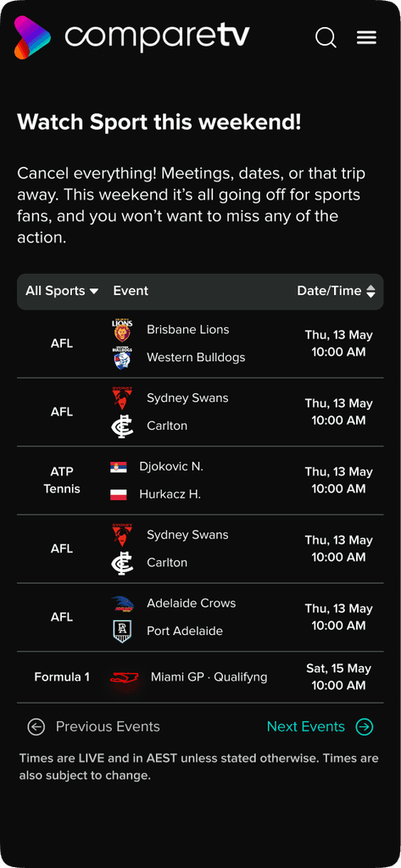Click the Next Events arrow circle icon
This screenshot has height=868, width=401.
[365, 726]
